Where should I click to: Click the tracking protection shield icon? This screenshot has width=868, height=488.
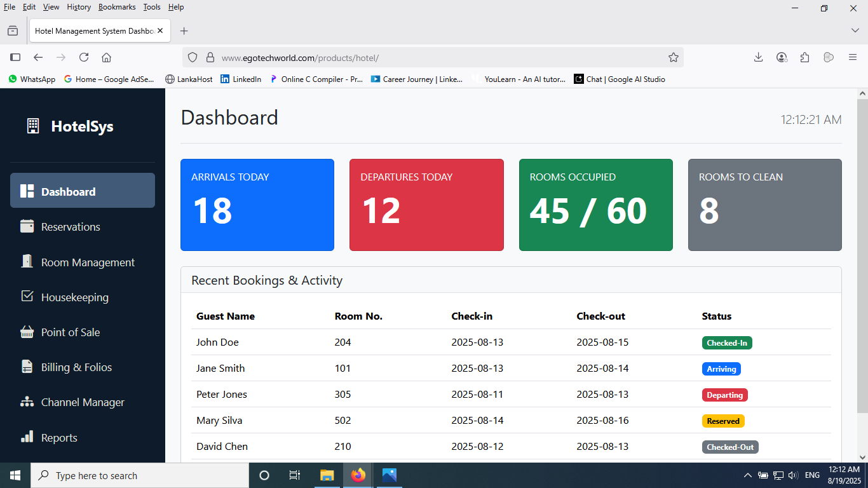click(193, 57)
